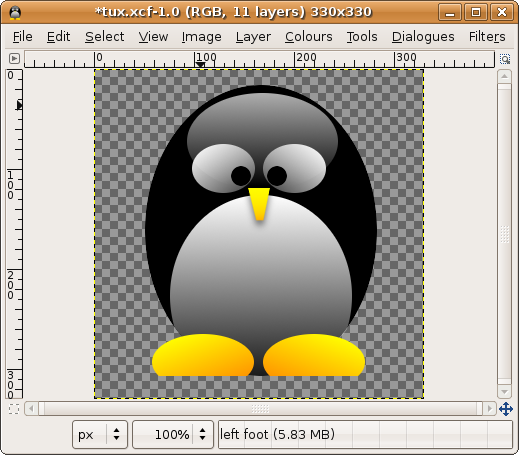Click the penguin's left yellow foot on canvas
The height and width of the screenshot is (455, 519).
pos(203,355)
